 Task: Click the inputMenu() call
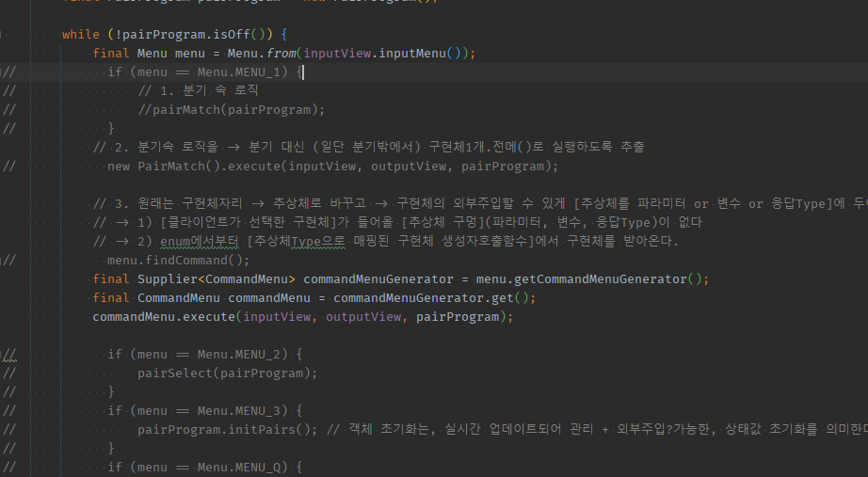[424, 53]
